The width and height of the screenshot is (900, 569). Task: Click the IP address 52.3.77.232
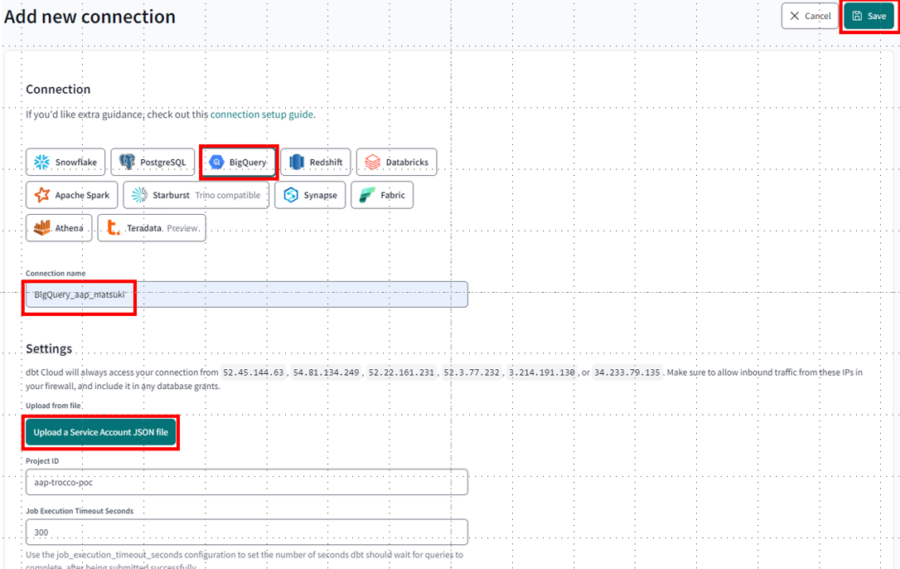click(x=472, y=373)
